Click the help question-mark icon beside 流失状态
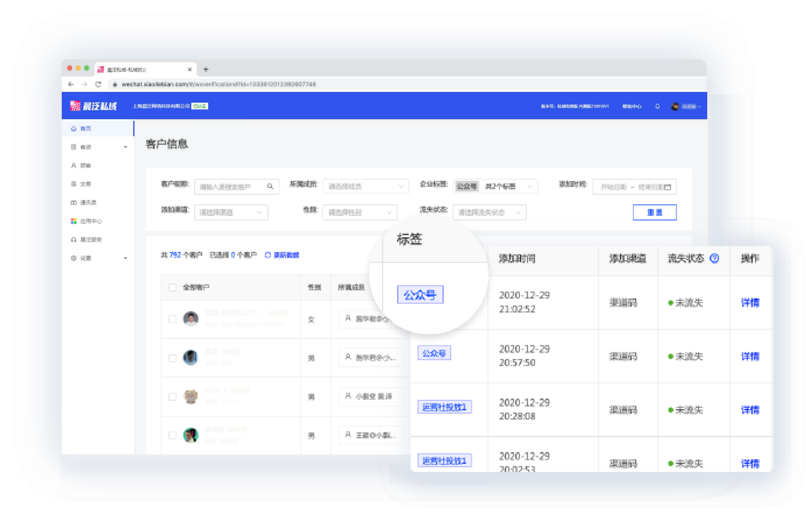The width and height of the screenshot is (812, 515). [x=714, y=258]
